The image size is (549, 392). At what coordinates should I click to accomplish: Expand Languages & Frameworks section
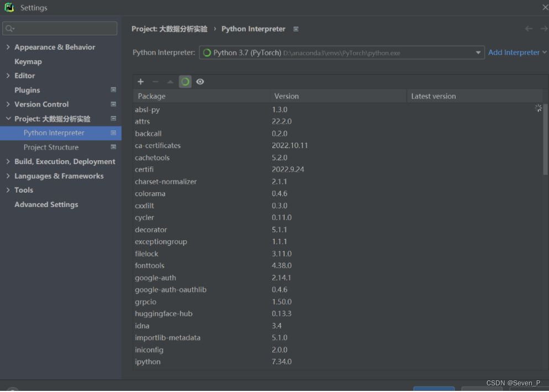[x=8, y=176]
